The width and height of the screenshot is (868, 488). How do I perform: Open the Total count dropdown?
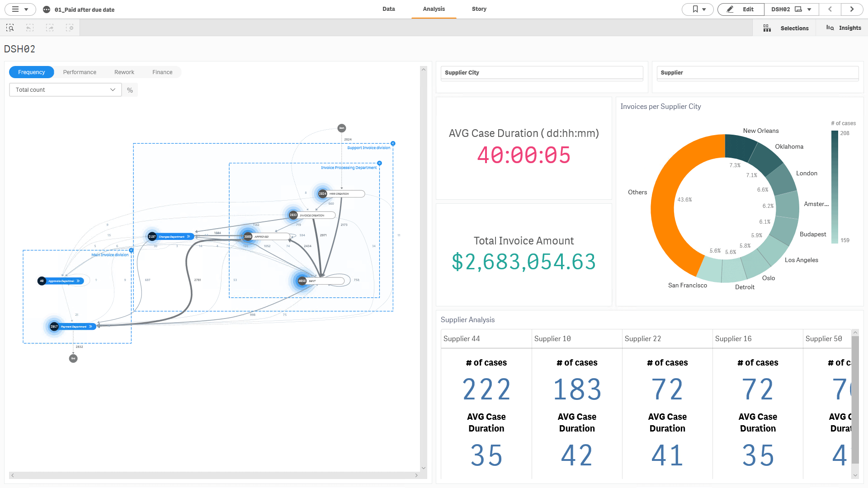tap(66, 90)
